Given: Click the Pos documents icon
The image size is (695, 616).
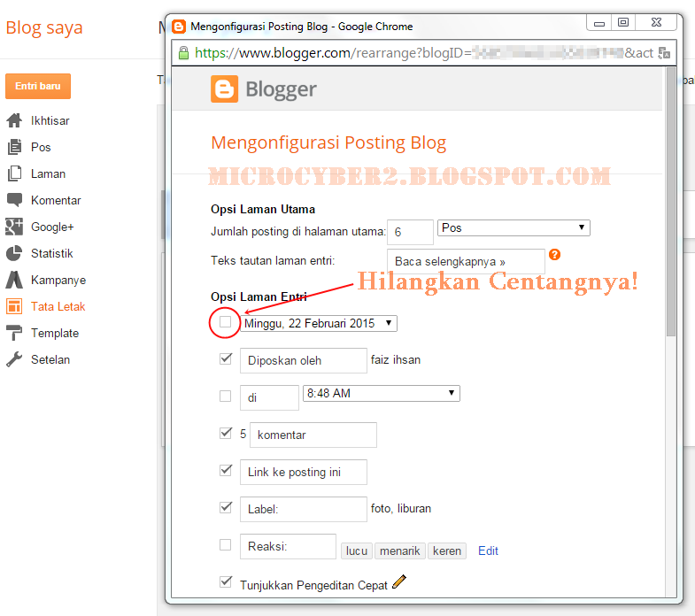Looking at the screenshot, I should tap(14, 147).
